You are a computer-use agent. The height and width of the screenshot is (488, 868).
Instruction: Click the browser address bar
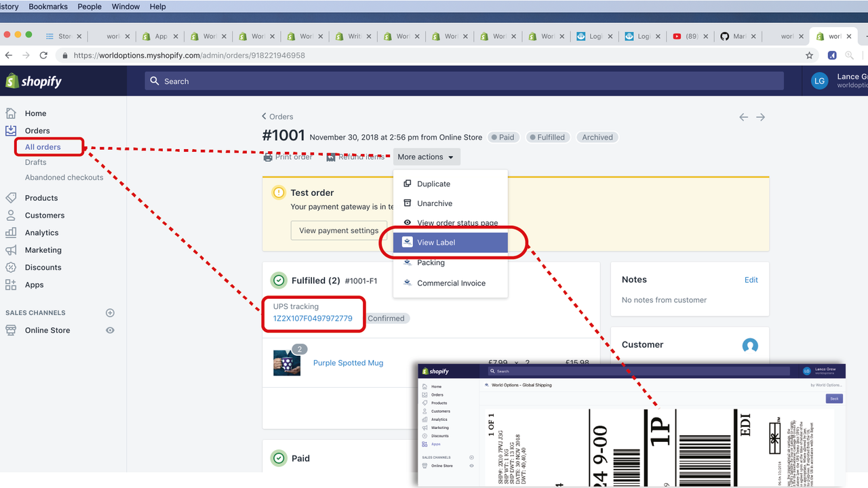(x=434, y=56)
